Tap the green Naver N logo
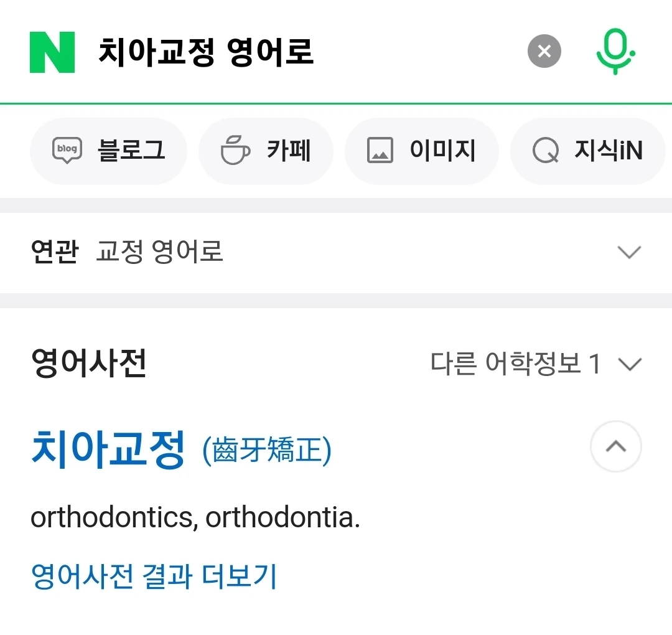672x635 pixels. [52, 52]
